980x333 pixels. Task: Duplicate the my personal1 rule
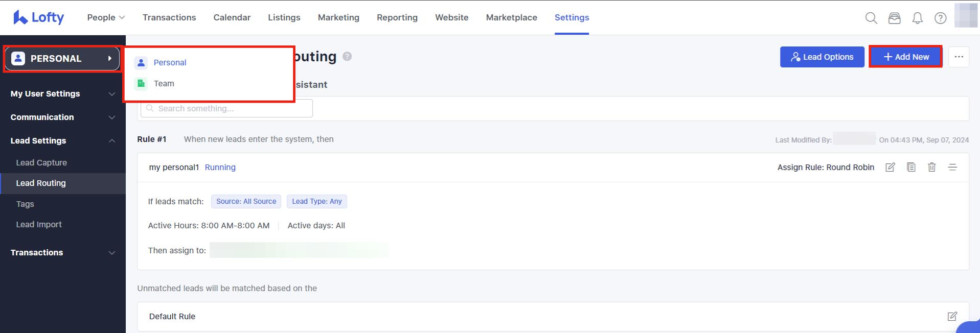click(911, 168)
